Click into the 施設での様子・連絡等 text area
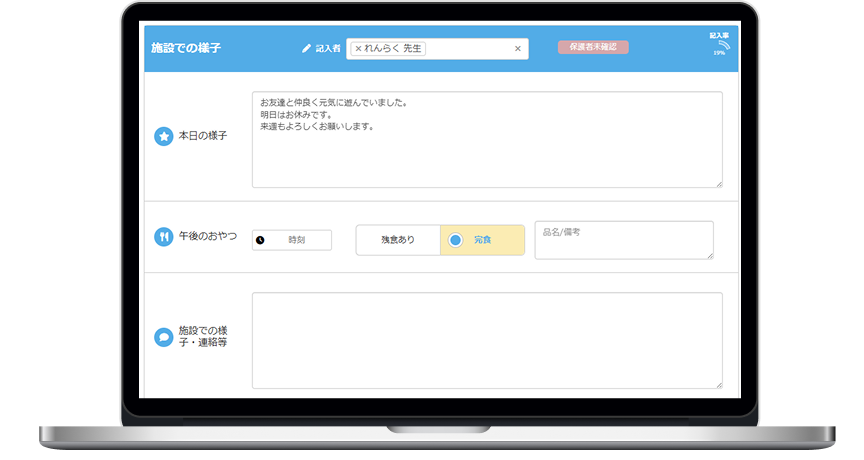This screenshot has height=460, width=864. point(487,340)
